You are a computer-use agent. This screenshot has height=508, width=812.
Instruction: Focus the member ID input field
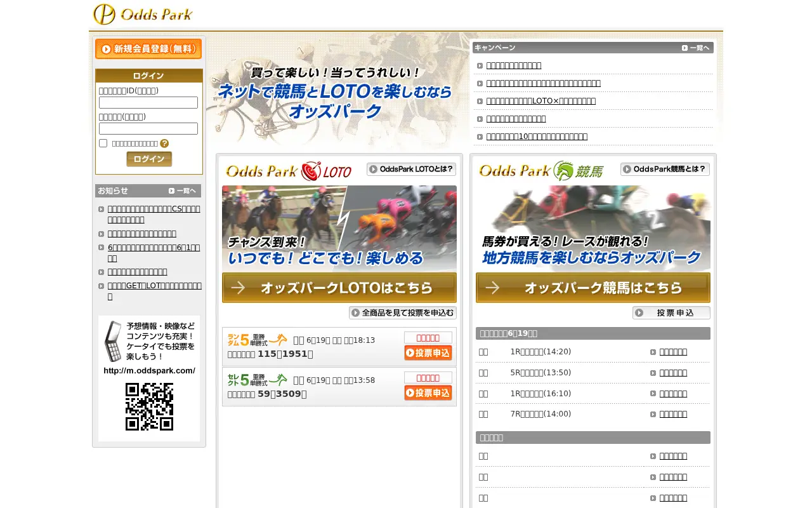pos(148,102)
